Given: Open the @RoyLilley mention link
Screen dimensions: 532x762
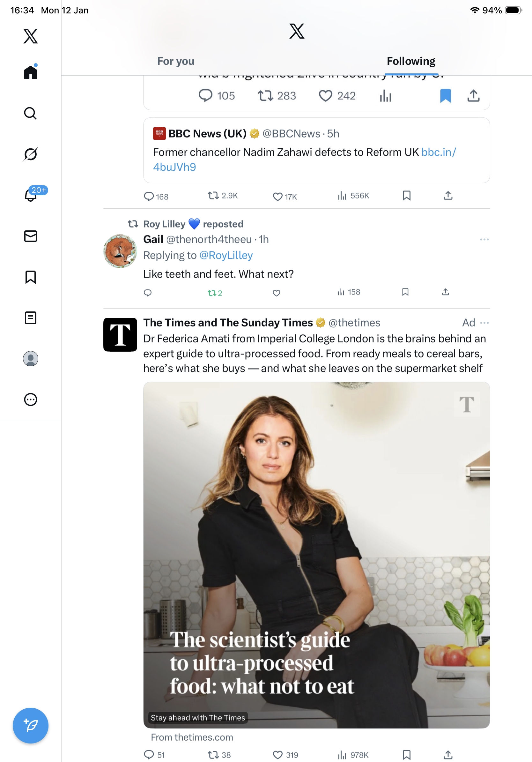Looking at the screenshot, I should [x=226, y=256].
